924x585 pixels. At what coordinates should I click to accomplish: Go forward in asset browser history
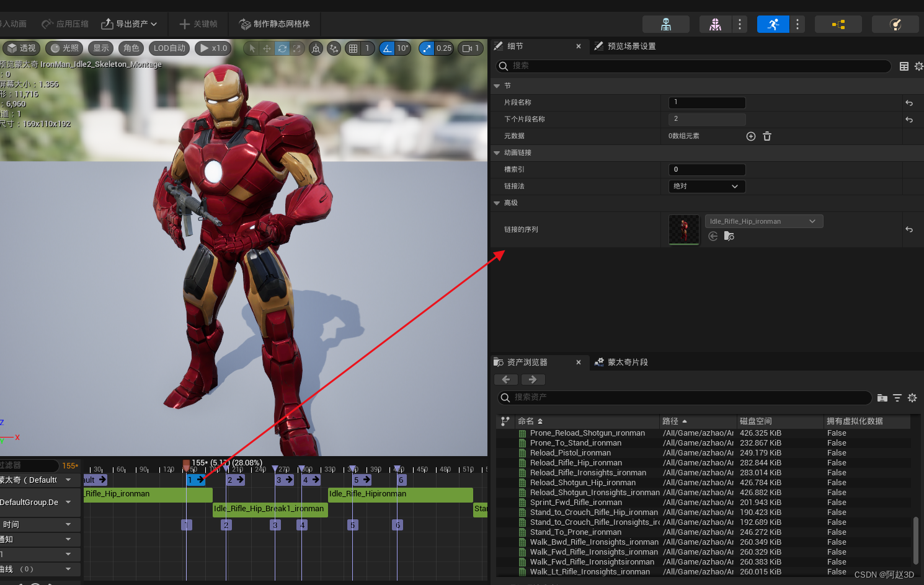[x=533, y=379]
